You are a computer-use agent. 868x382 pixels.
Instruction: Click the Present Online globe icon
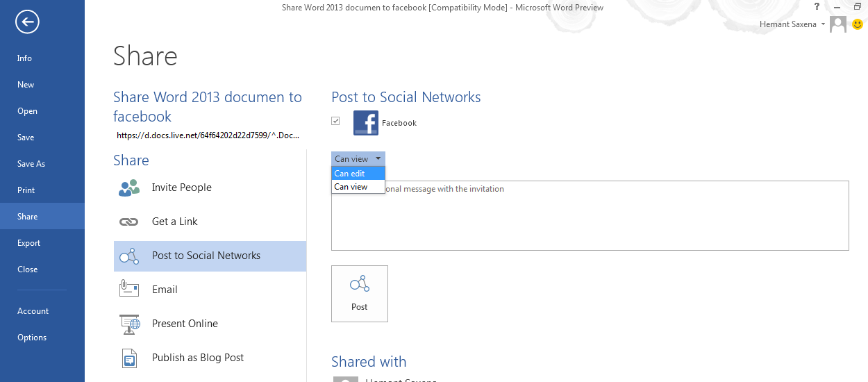[129, 324]
